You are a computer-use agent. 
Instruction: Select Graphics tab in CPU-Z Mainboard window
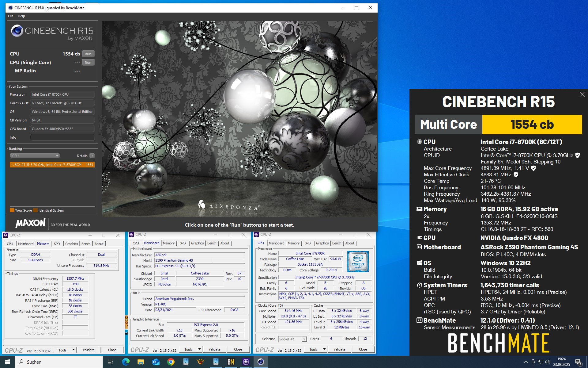(198, 243)
